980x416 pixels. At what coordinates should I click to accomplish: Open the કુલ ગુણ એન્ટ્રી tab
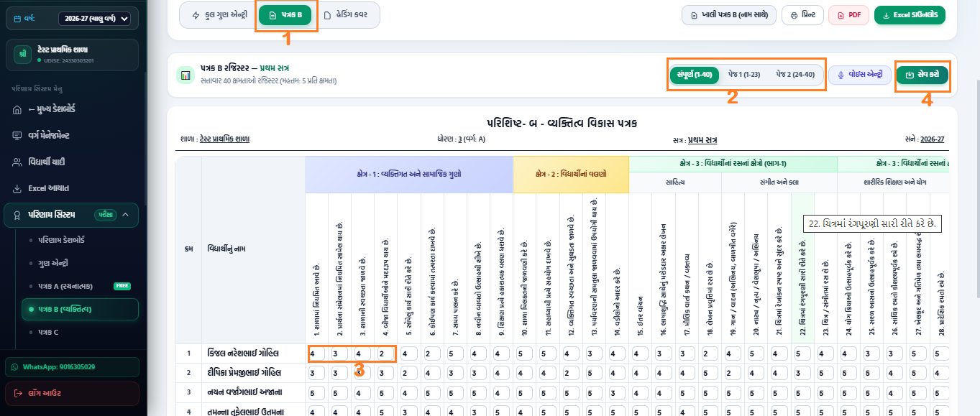point(219,15)
